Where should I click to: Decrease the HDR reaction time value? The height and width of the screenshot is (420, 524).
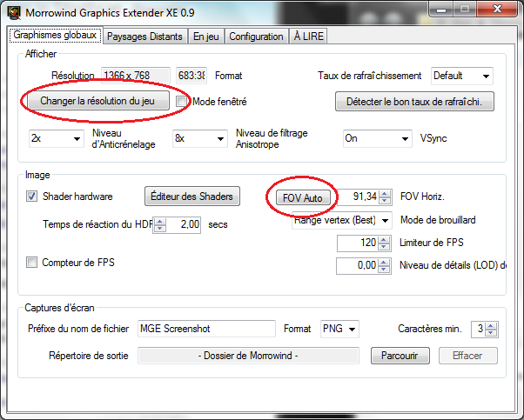[160, 228]
